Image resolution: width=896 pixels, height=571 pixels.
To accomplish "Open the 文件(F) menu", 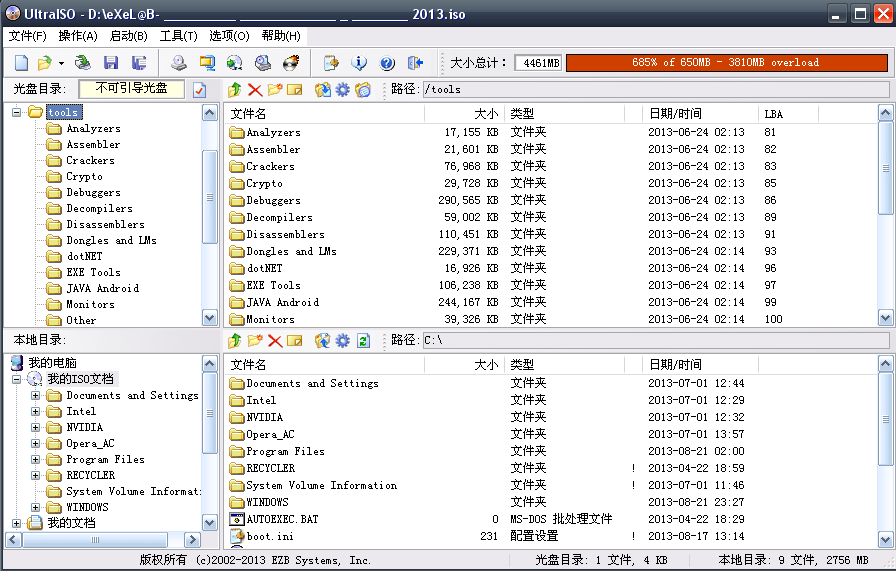I will (27, 36).
